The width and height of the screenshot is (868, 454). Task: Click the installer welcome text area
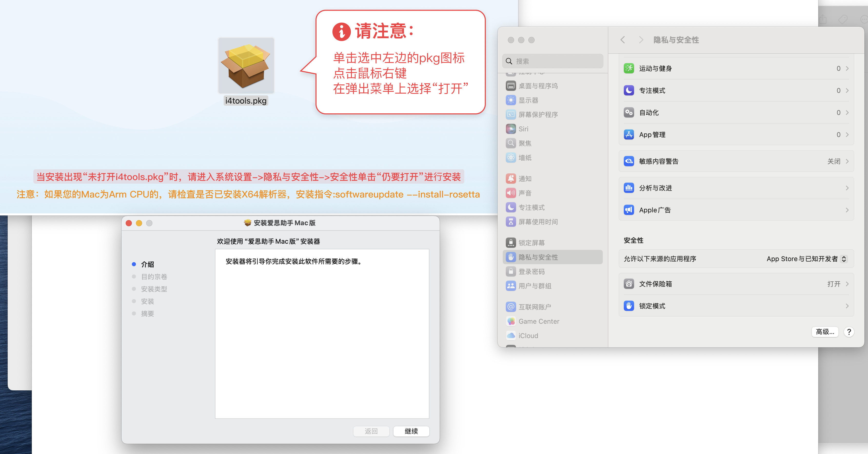[x=322, y=334]
